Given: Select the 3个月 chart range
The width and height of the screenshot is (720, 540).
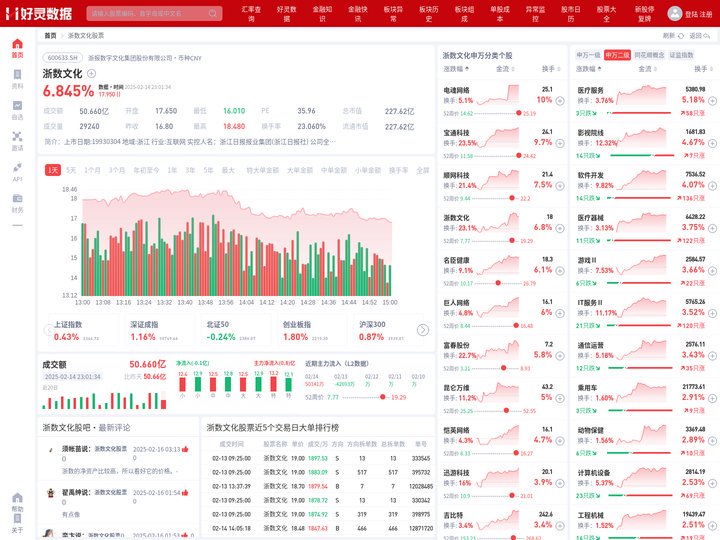Looking at the screenshot, I should [117, 170].
